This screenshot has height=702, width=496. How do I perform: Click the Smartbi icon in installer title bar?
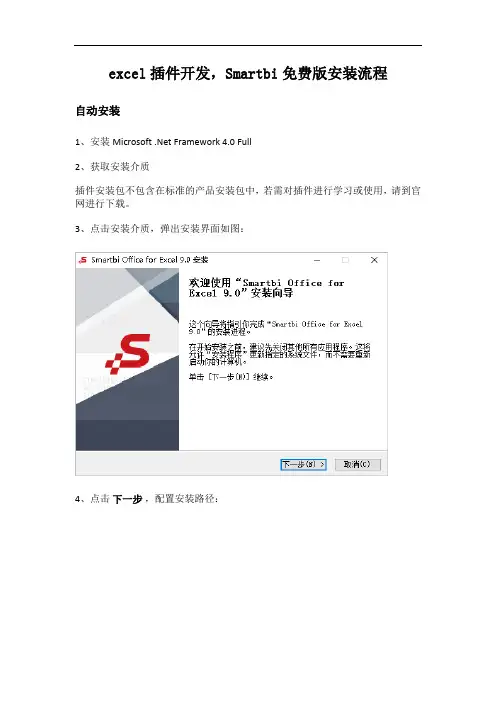tap(83, 260)
